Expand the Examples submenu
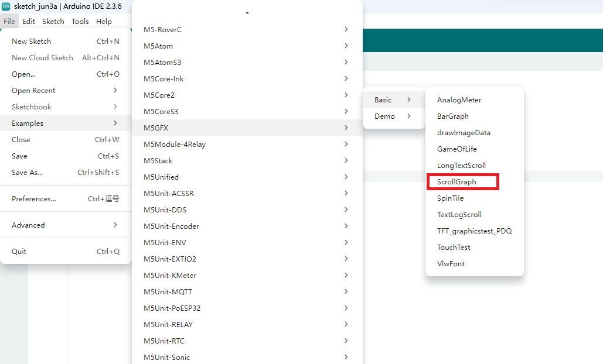 coord(66,123)
